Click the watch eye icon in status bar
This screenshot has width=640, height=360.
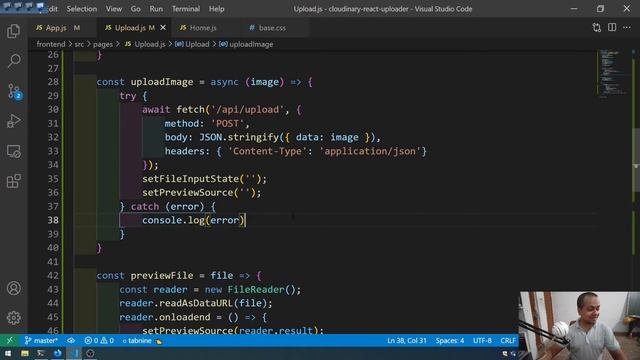point(71,340)
